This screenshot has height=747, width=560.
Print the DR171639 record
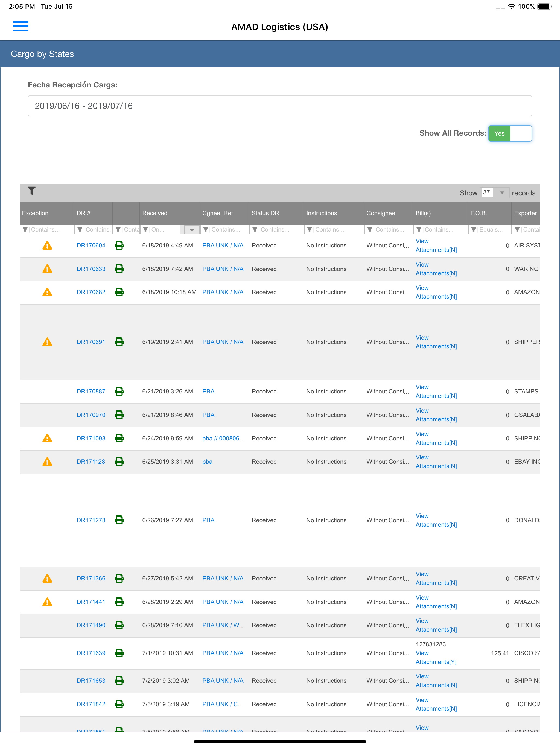pos(119,653)
